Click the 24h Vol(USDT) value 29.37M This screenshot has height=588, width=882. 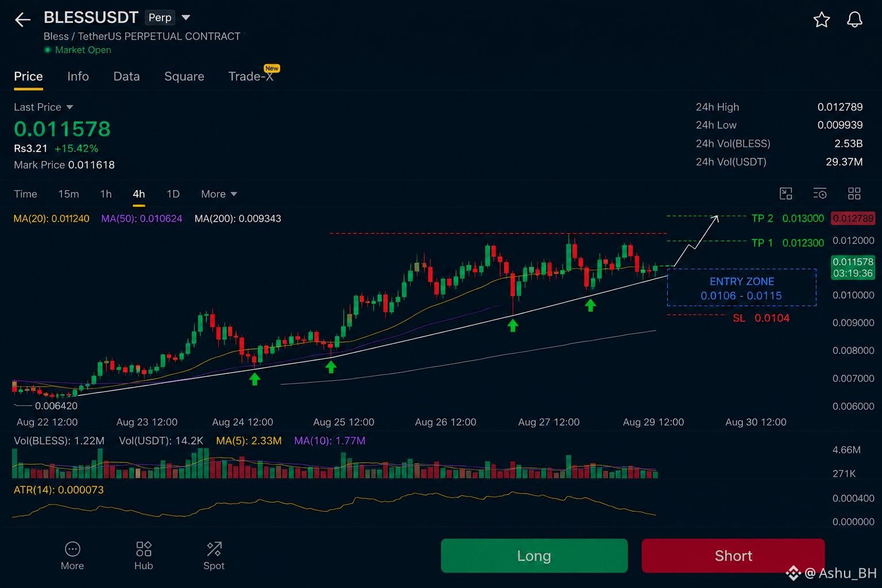point(844,162)
